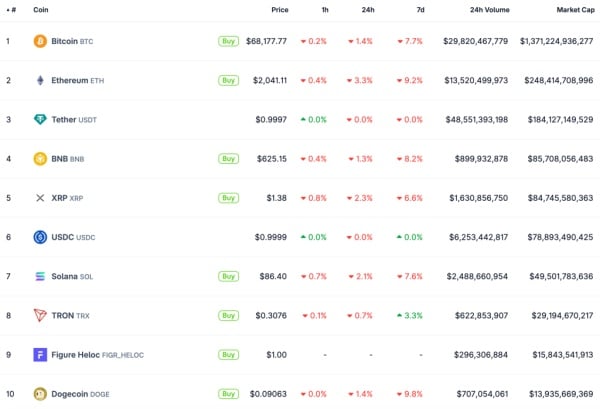Viewport: 600px width, 409px height.
Task: Click the Bitcoin coin icon
Action: tap(40, 41)
